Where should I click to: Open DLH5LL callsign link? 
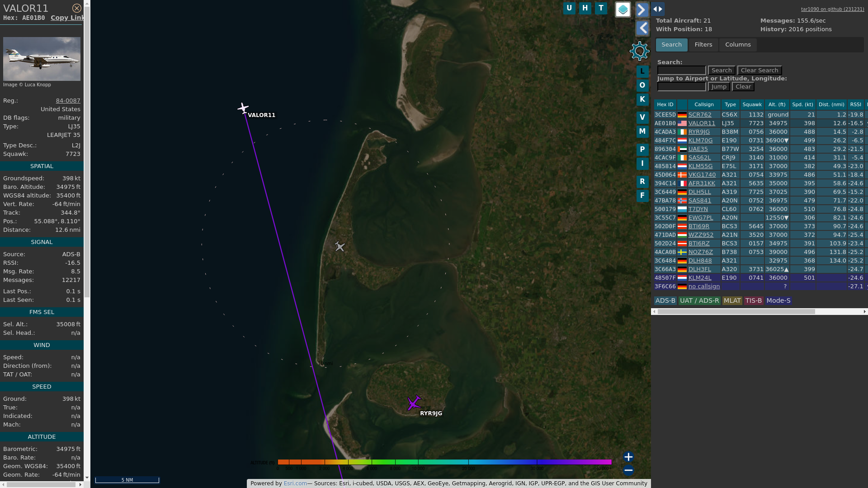(699, 192)
